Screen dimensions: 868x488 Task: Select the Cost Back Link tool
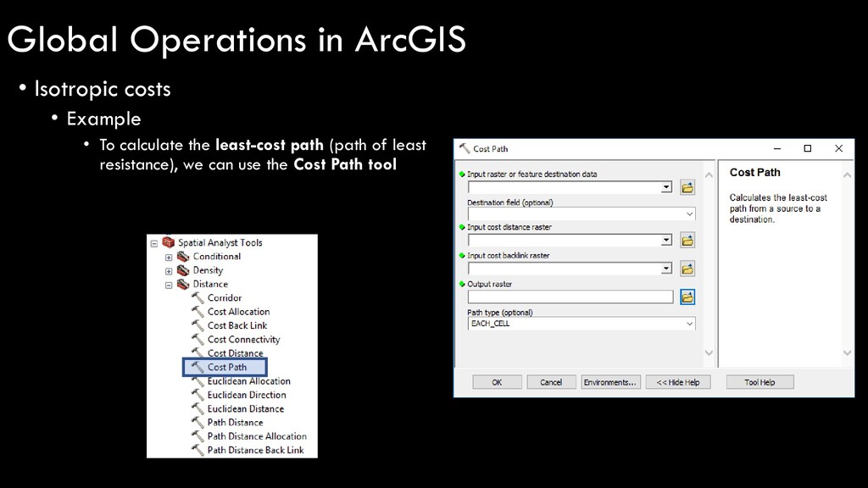coord(237,325)
